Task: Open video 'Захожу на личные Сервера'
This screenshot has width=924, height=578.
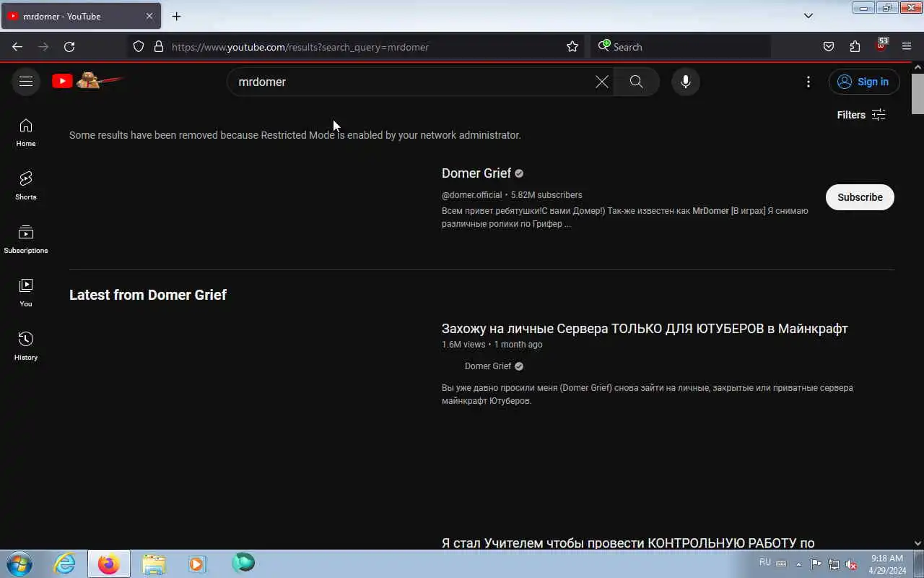Action: [645, 329]
